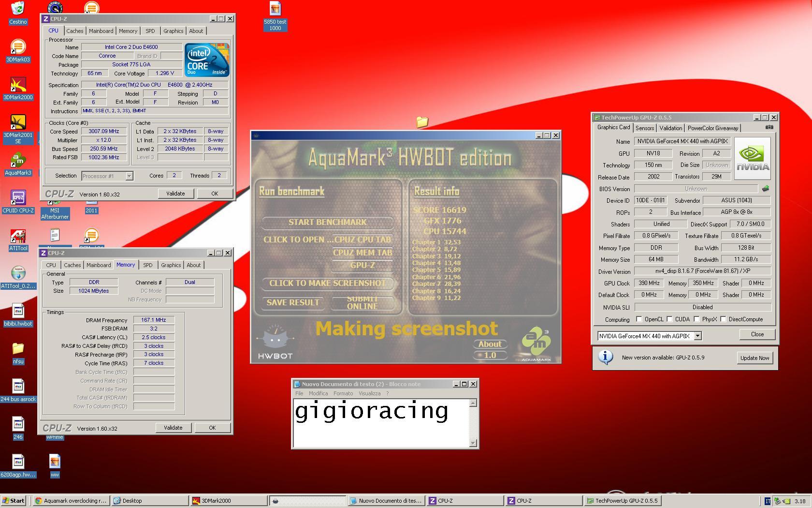Click CLICK TO MAKE SCREENSHOT button
The image size is (812, 508).
coord(327,283)
